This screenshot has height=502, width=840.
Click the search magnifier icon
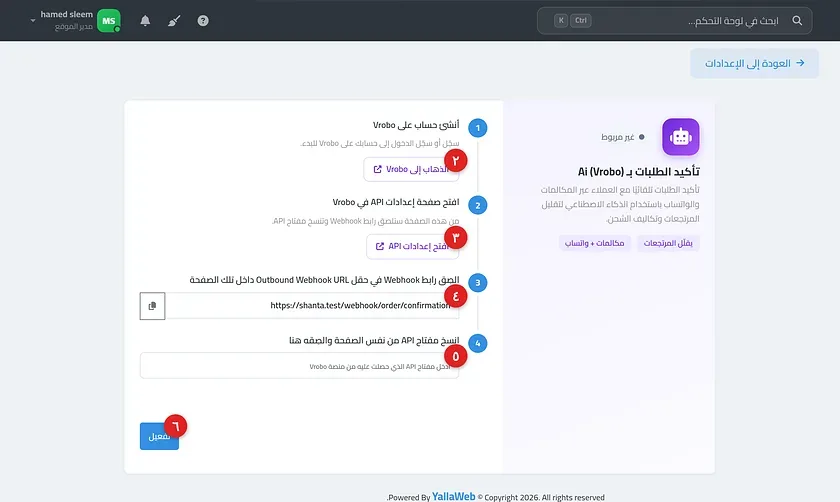797,20
